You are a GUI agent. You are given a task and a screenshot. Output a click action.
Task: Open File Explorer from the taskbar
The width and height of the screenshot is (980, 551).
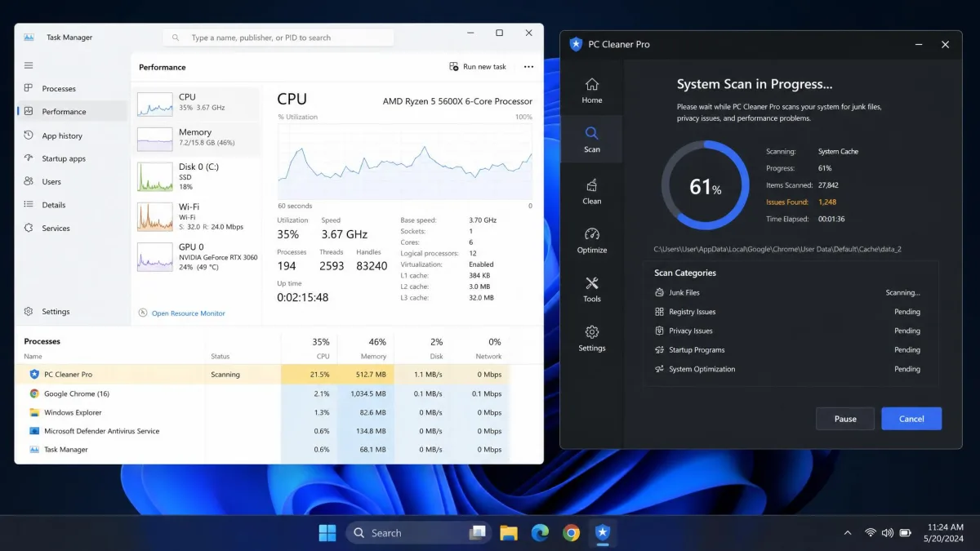[x=509, y=533]
